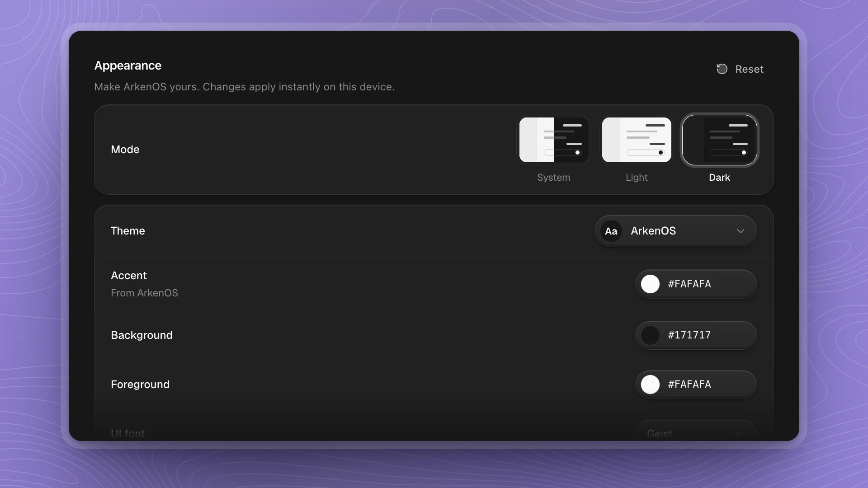The image size is (868, 488).
Task: Select the System mode thumbnail
Action: coord(554,140)
